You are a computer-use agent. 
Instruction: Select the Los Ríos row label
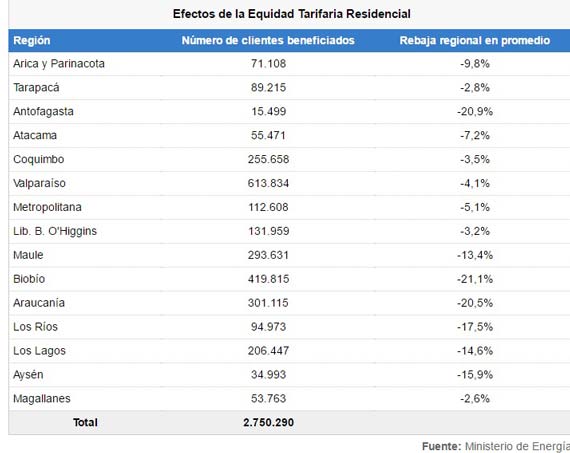click(x=35, y=327)
